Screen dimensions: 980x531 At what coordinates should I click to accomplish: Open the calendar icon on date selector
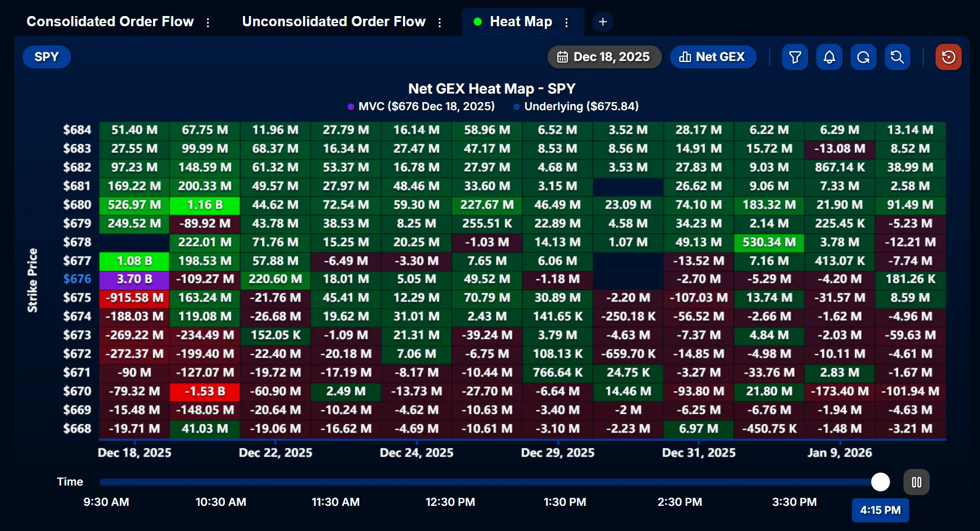pos(564,57)
